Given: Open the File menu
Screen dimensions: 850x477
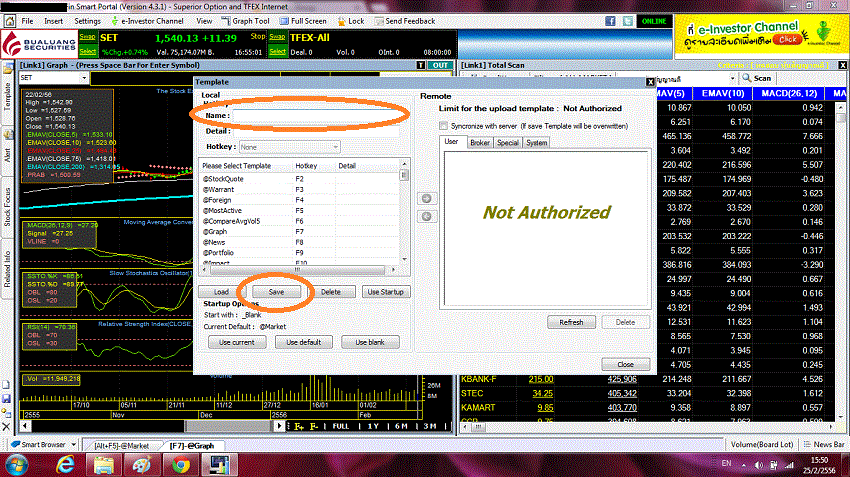Looking at the screenshot, I should pyautogui.click(x=28, y=21).
